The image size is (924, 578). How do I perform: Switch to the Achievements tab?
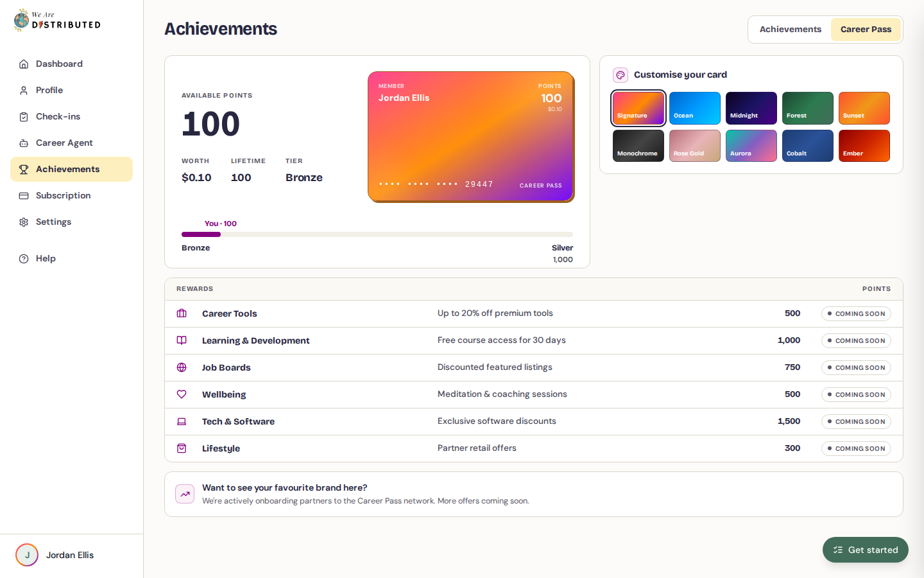tap(791, 30)
